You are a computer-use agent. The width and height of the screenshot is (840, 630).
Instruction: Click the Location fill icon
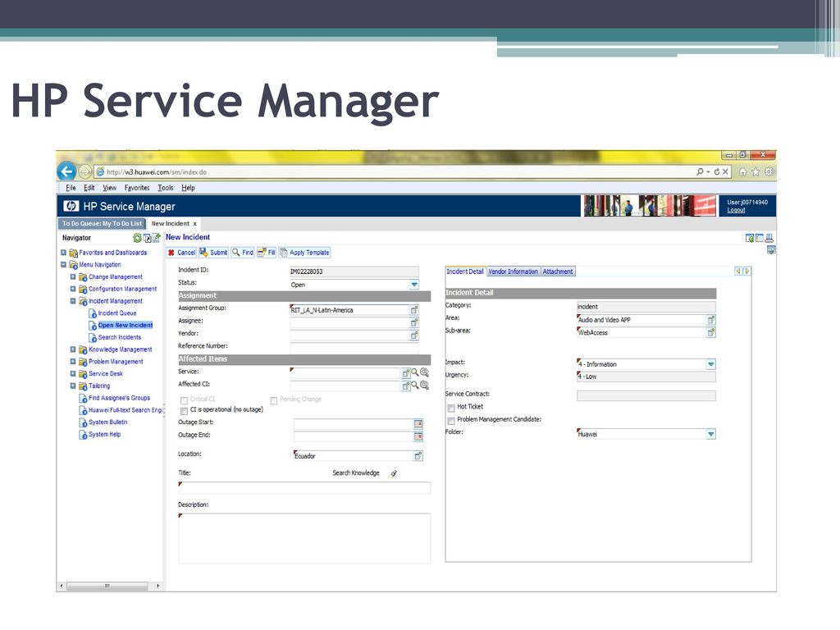(x=418, y=456)
